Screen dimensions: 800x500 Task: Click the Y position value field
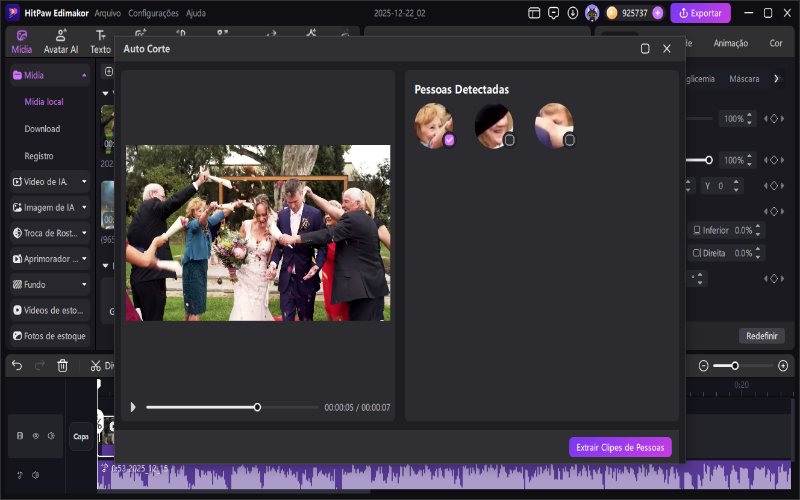pos(721,186)
